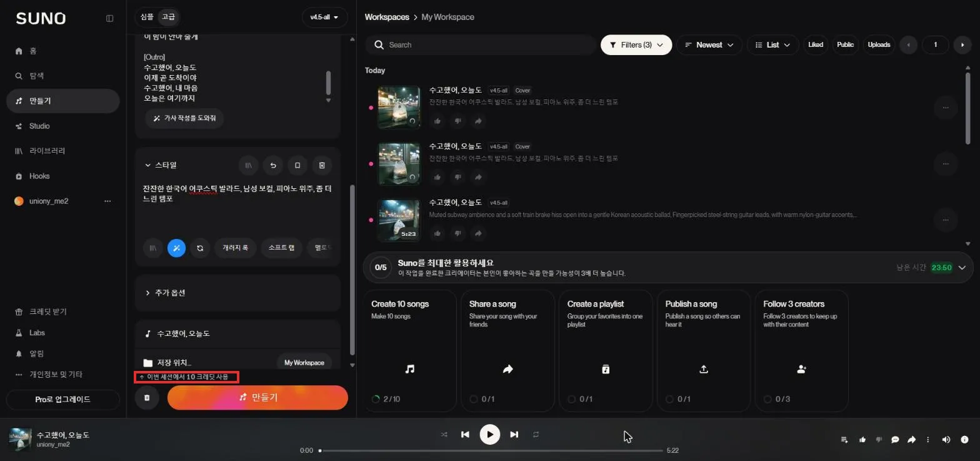This screenshot has height=461, width=980.
Task: Click the song Search field
Action: coord(481,44)
